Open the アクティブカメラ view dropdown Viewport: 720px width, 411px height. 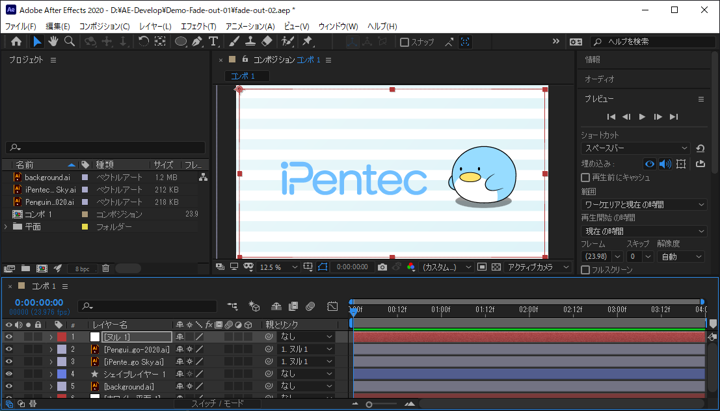coord(538,267)
